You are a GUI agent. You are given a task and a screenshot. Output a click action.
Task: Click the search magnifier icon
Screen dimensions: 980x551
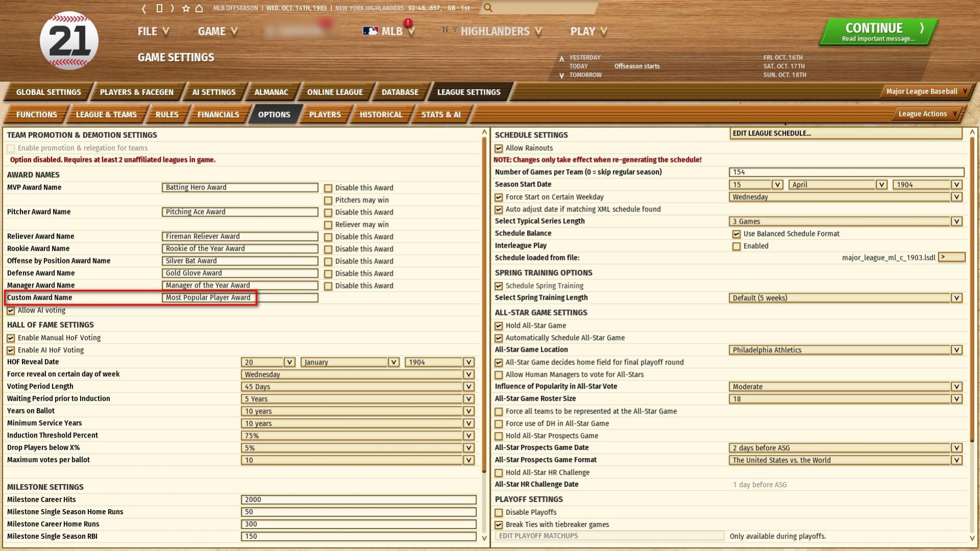(488, 8)
